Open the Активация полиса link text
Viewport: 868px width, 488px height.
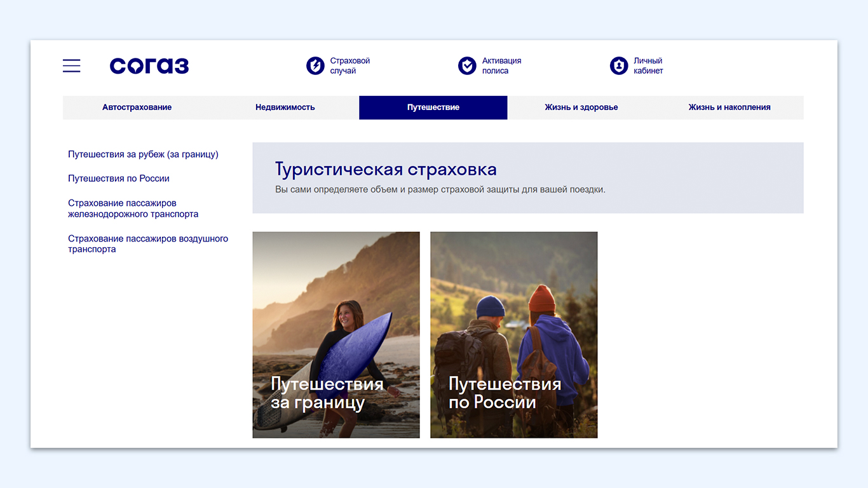click(x=501, y=65)
